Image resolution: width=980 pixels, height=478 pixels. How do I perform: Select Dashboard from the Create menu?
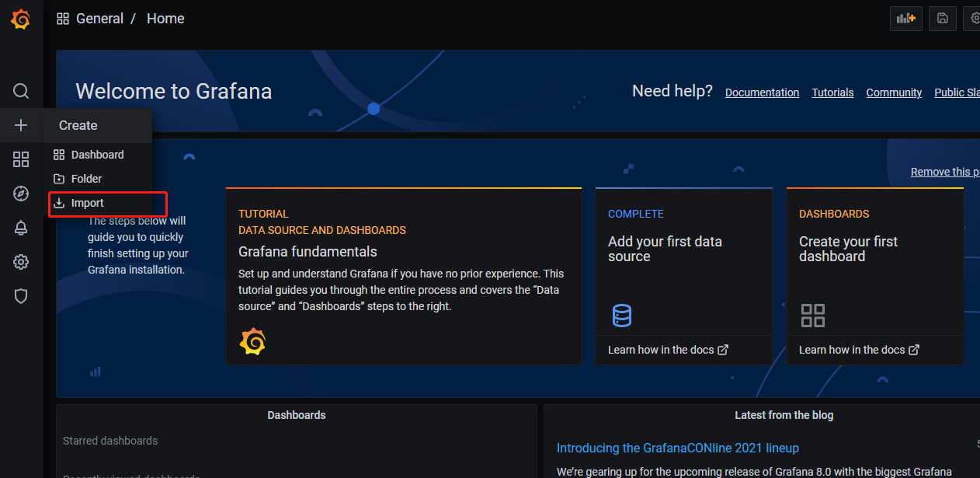pos(97,155)
